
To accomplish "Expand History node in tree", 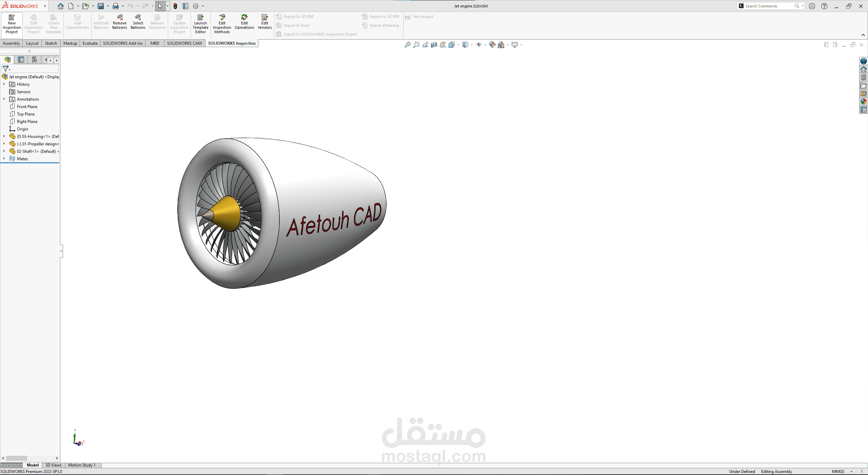I will (4, 84).
